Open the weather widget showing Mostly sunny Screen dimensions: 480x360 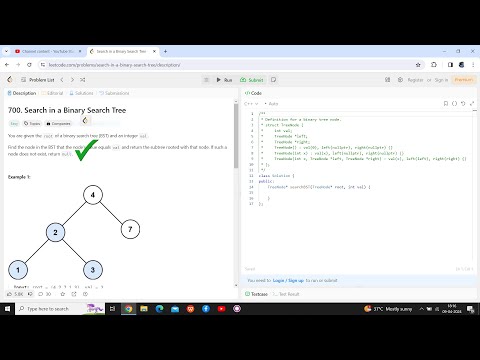click(x=388, y=309)
